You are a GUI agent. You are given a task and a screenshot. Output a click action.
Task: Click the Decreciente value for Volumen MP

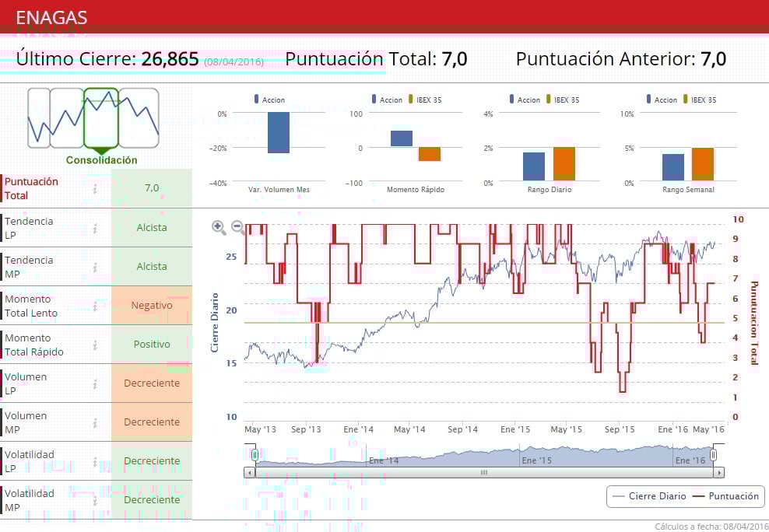pyautogui.click(x=152, y=422)
